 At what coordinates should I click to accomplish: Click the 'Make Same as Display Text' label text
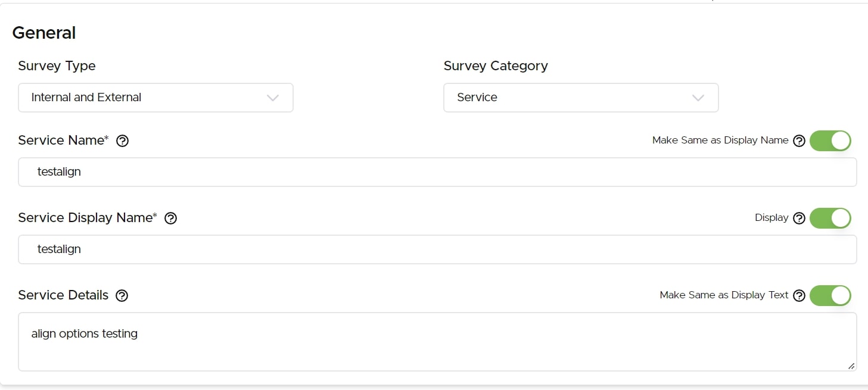pyautogui.click(x=724, y=295)
